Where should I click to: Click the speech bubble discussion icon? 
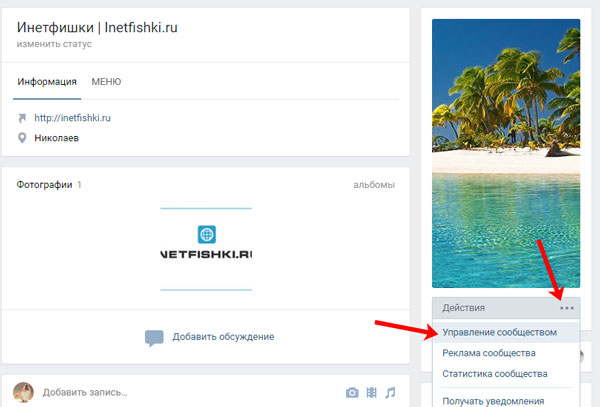154,338
